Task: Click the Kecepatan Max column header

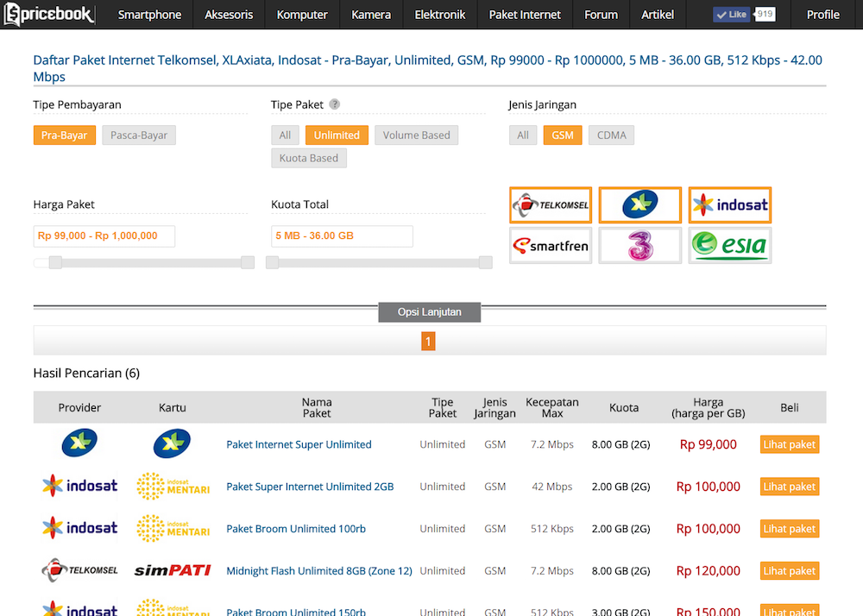Action: 552,407
